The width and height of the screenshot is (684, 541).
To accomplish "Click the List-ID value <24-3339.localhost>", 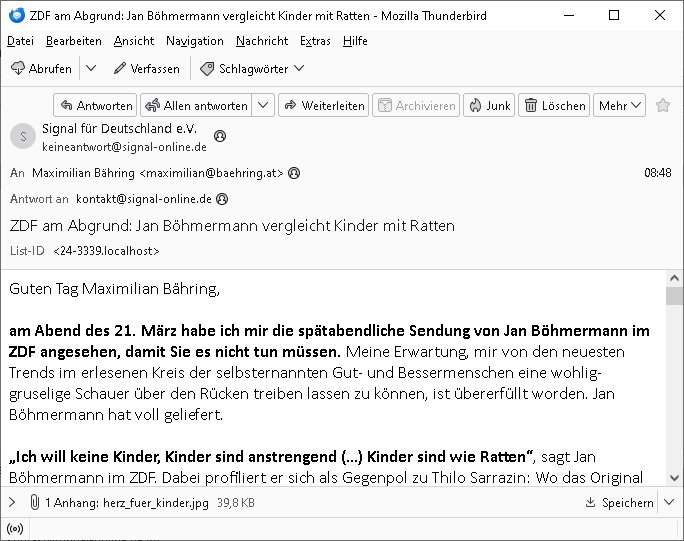I will point(106,251).
